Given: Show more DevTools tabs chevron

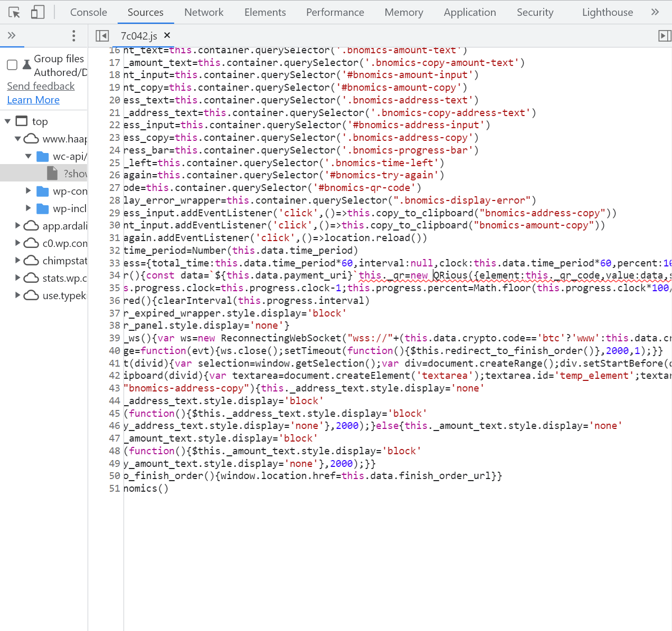Looking at the screenshot, I should 655,12.
